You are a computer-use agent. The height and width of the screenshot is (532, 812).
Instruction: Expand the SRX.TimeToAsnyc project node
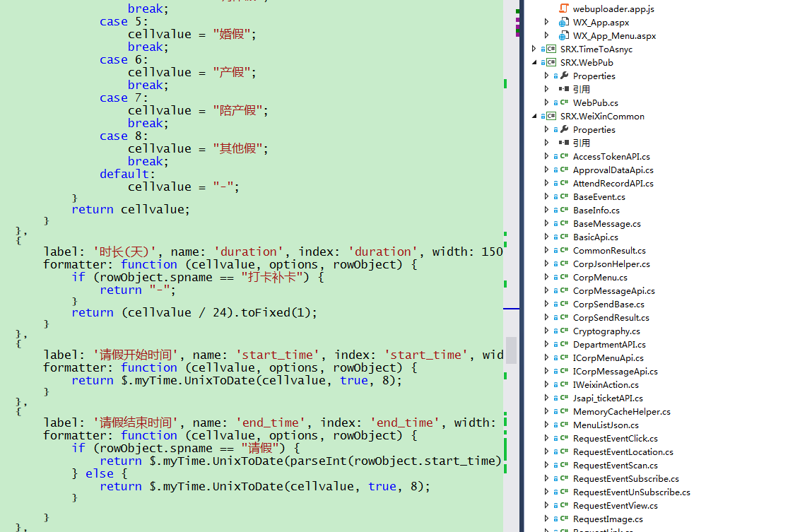534,49
